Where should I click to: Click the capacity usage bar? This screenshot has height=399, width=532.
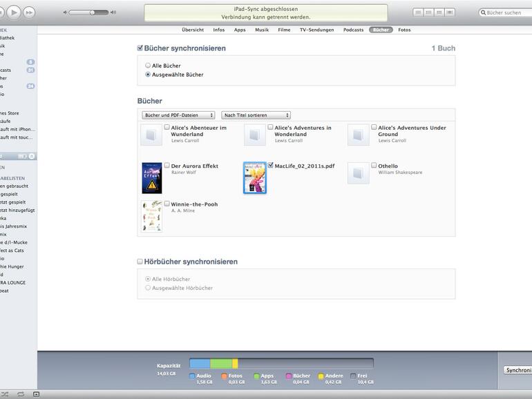[x=281, y=363]
